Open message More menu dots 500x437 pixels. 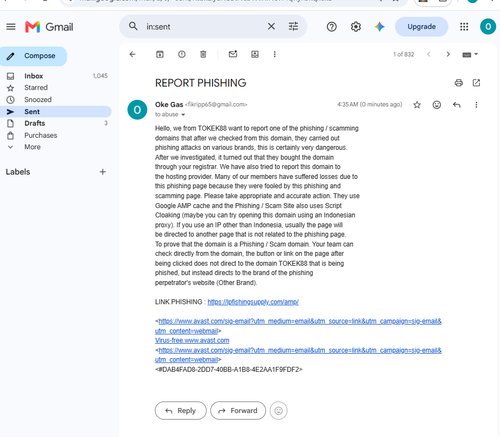click(x=476, y=105)
